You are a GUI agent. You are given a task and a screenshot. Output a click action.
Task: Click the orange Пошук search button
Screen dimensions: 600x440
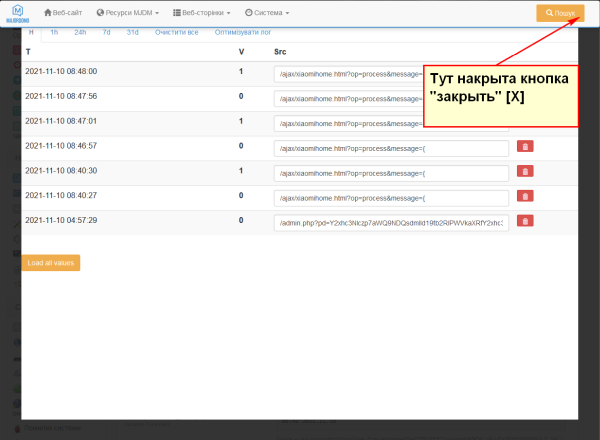[x=560, y=13]
